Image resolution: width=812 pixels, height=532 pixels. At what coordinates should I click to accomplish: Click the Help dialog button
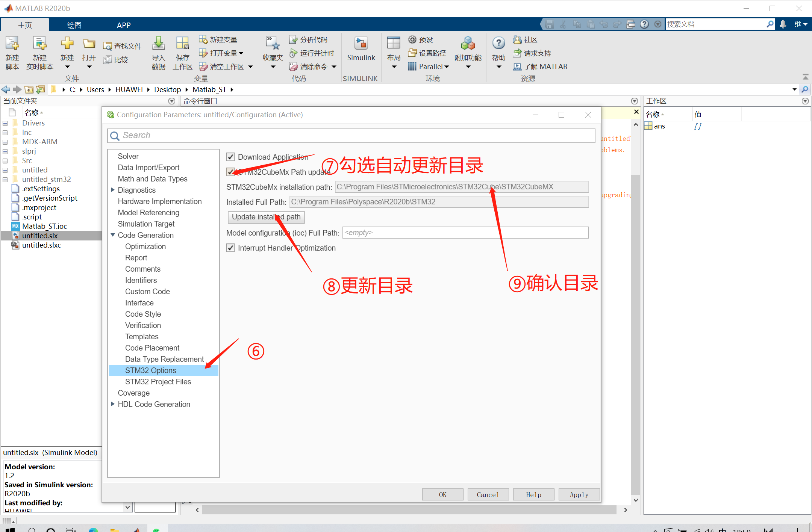(533, 495)
